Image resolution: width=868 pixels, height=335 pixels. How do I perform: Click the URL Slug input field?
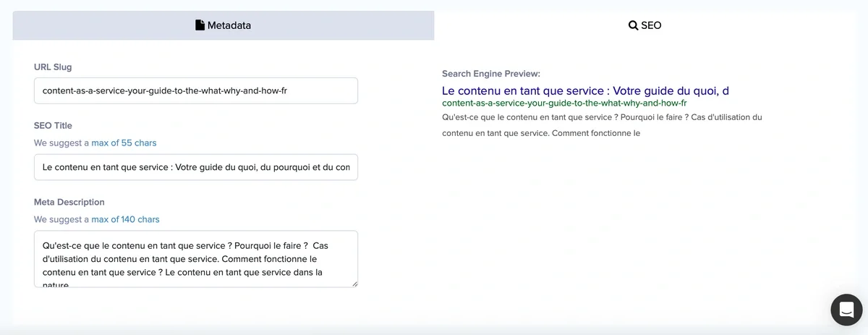(196, 90)
